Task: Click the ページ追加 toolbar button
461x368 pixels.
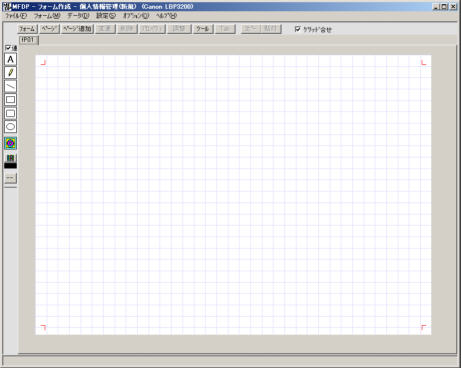Action: [77, 29]
